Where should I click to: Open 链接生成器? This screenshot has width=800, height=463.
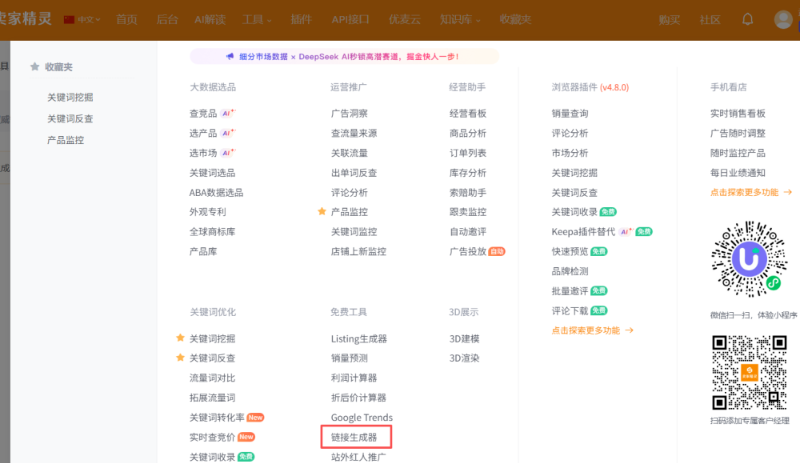pyautogui.click(x=356, y=437)
